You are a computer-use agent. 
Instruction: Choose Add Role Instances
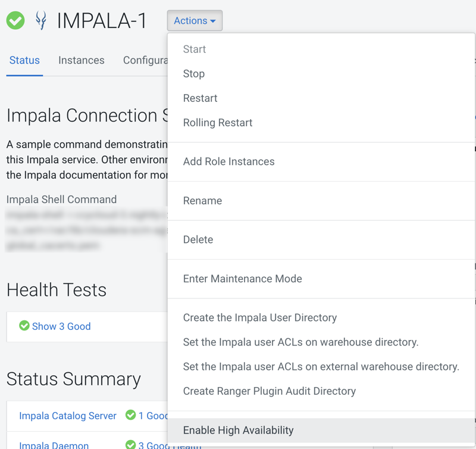point(229,161)
